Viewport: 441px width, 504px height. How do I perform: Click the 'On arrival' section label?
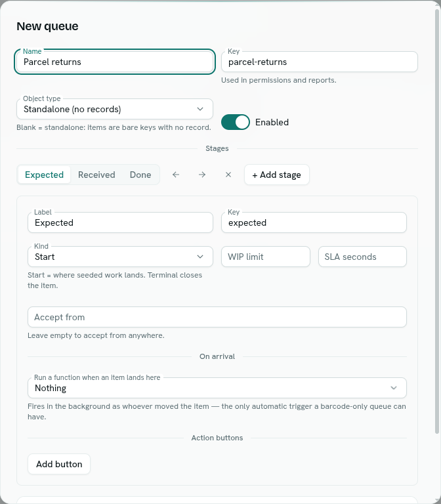217,356
